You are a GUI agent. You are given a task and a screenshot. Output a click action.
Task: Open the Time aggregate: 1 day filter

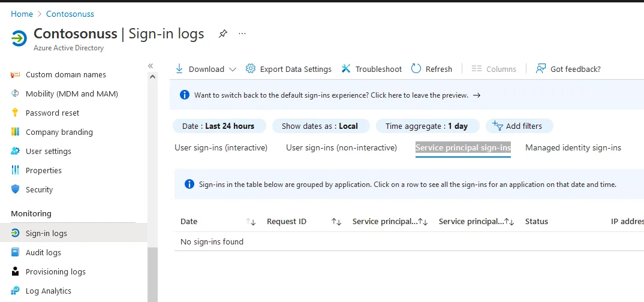tap(428, 126)
